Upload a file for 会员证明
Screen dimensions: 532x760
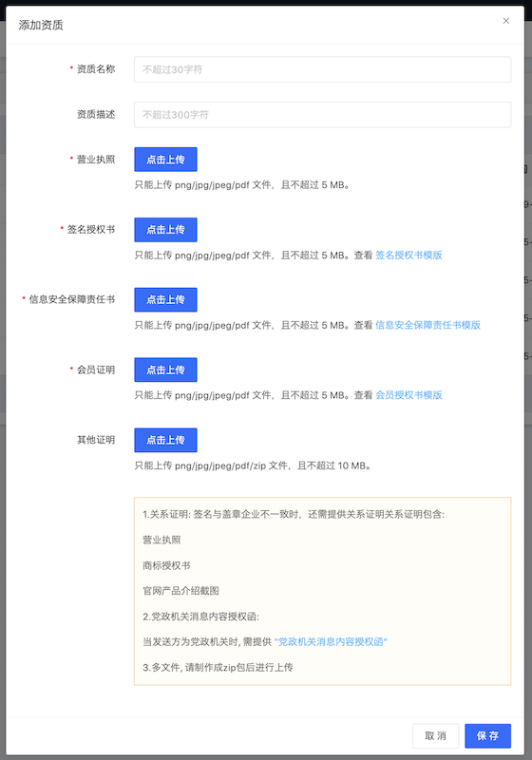click(165, 370)
